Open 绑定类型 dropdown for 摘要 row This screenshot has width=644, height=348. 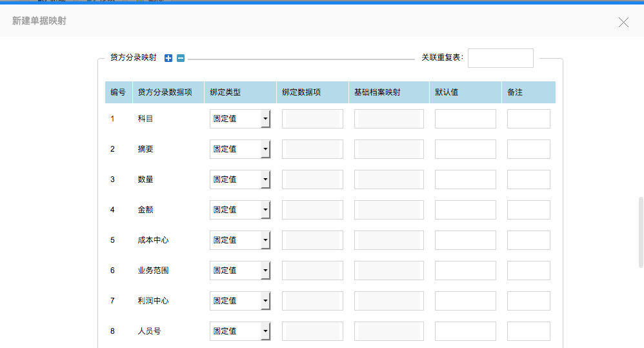240,149
